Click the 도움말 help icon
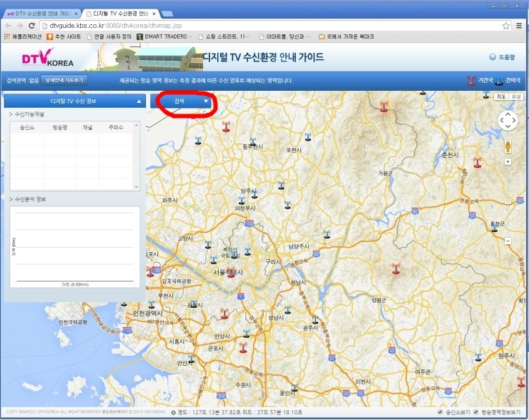Viewport: 529px width, 420px height. coord(493,56)
